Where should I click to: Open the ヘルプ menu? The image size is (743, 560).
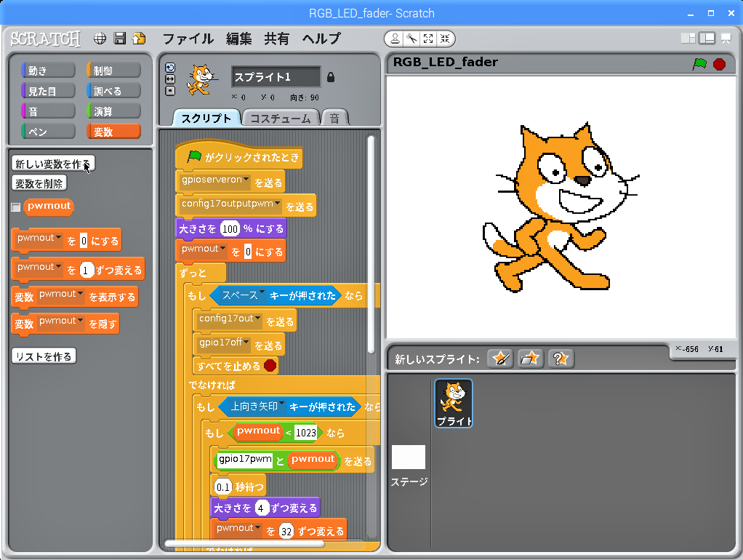pyautogui.click(x=321, y=39)
